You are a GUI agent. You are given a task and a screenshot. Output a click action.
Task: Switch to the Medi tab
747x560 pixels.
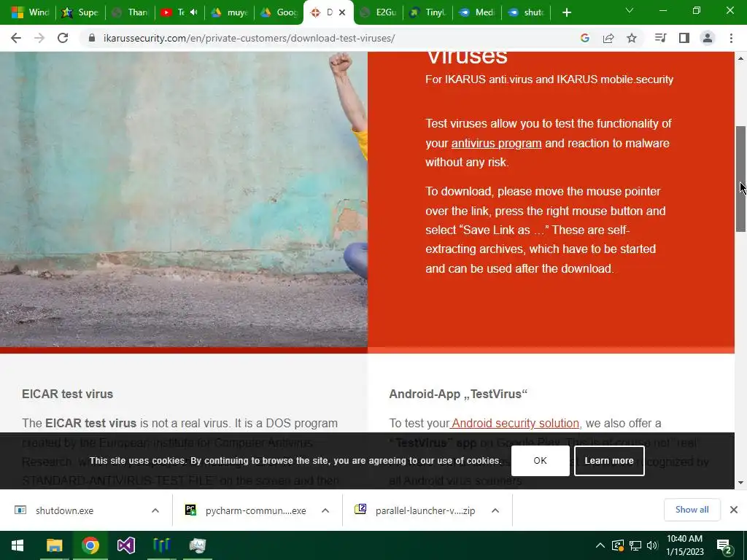[x=477, y=12]
